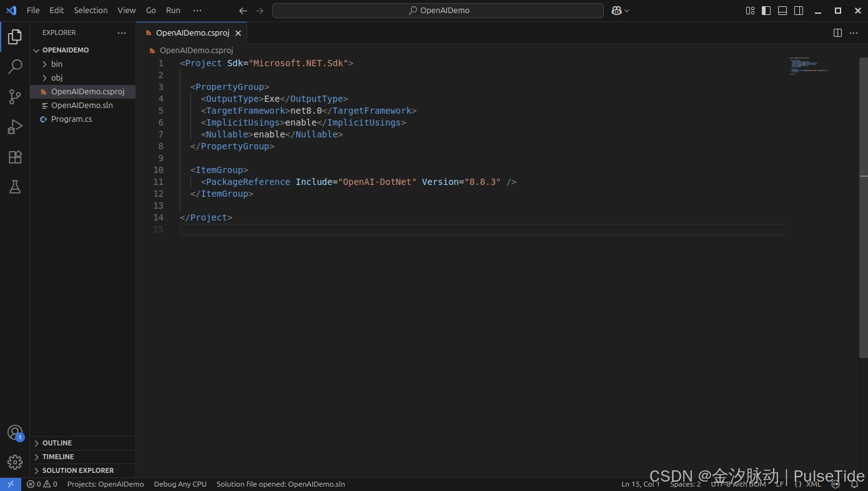Screen dimensions: 868x491
Task: Click Projects: OpenAIDemo in status bar
Action: pyautogui.click(x=106, y=484)
